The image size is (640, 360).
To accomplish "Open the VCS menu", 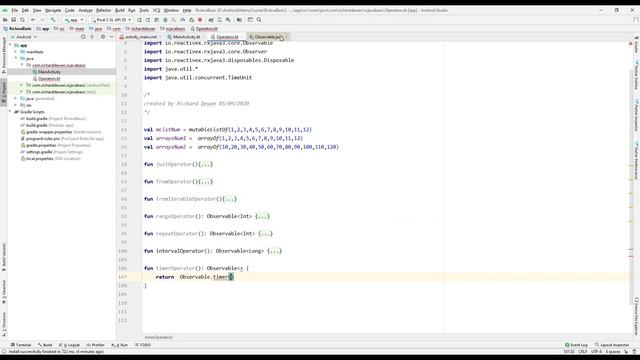I will pos(156,10).
